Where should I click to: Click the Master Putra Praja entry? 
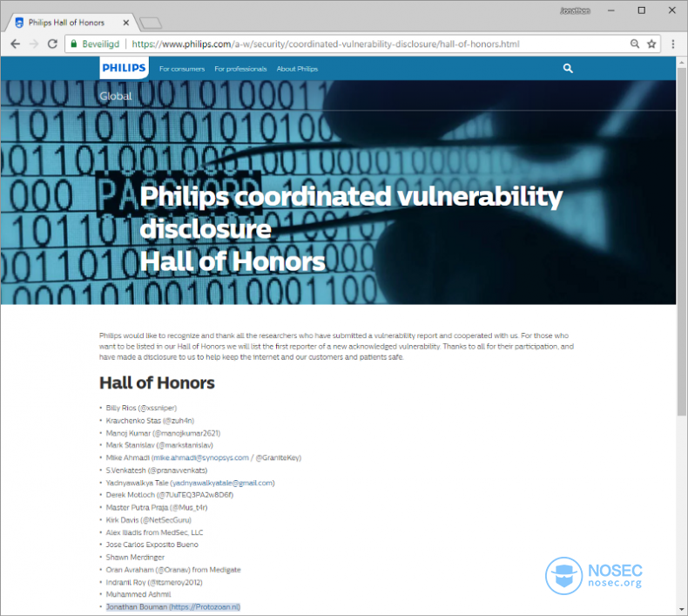[x=157, y=508]
